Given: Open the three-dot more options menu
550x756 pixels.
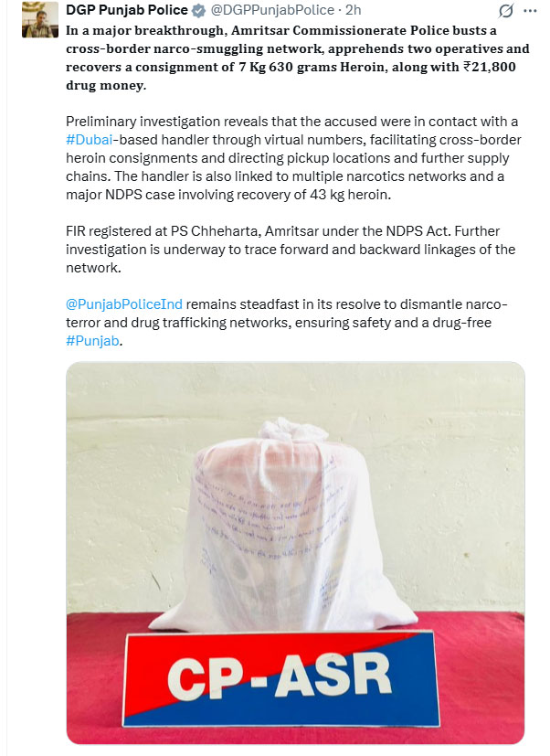Looking at the screenshot, I should tap(530, 11).
